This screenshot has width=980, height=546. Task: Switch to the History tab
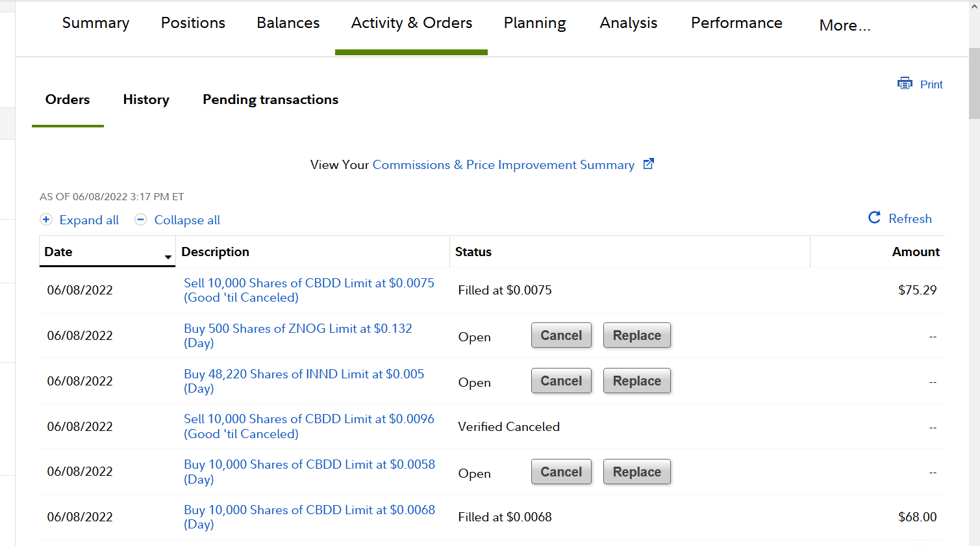click(x=146, y=99)
